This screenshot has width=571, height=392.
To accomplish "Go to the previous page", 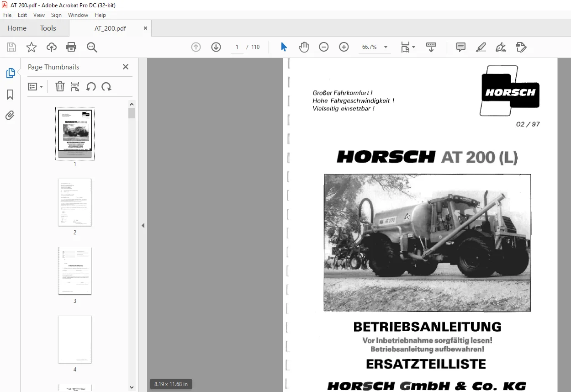I will (x=196, y=47).
